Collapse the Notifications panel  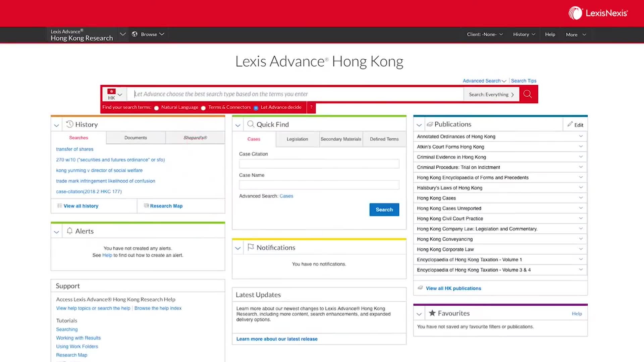238,248
